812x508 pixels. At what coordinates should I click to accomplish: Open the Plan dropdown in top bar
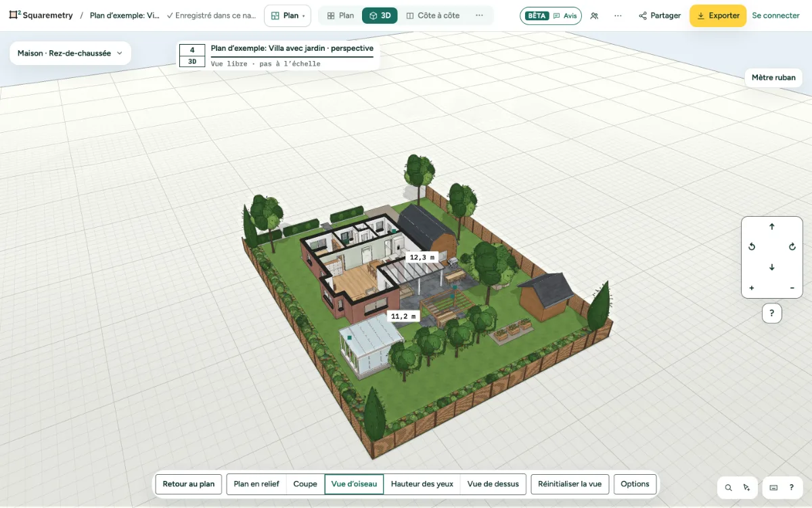288,16
